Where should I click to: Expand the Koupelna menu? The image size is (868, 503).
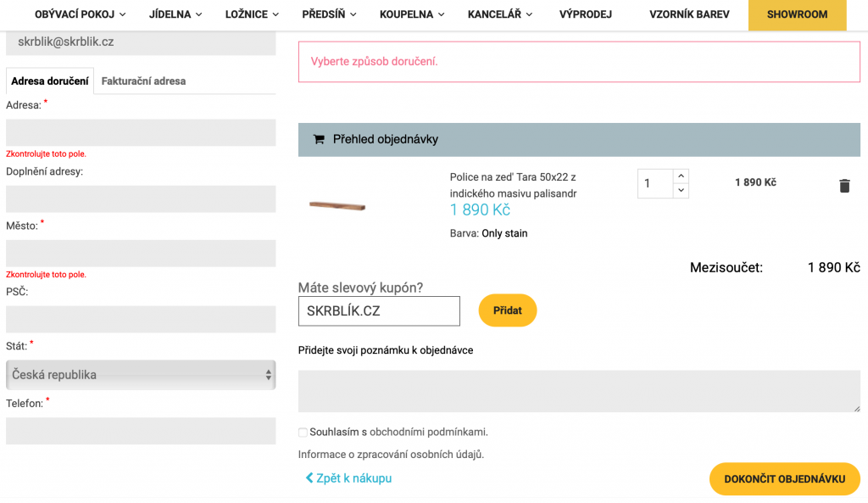coord(412,14)
